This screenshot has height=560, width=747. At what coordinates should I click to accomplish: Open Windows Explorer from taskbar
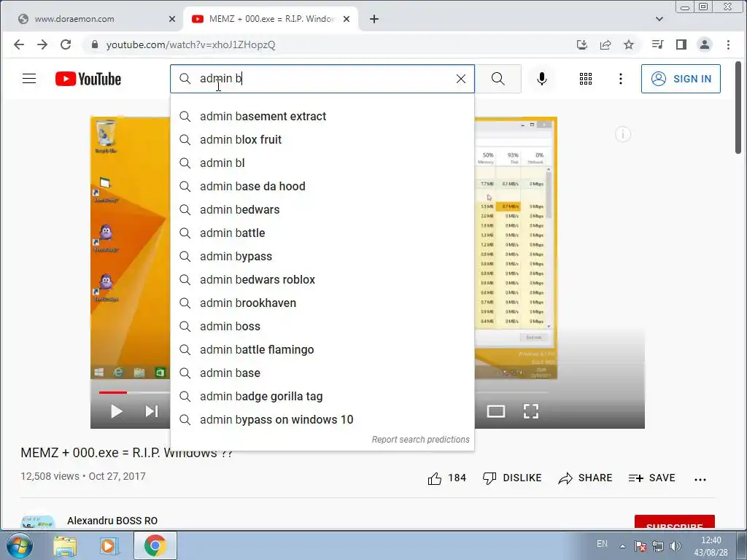[x=65, y=545]
